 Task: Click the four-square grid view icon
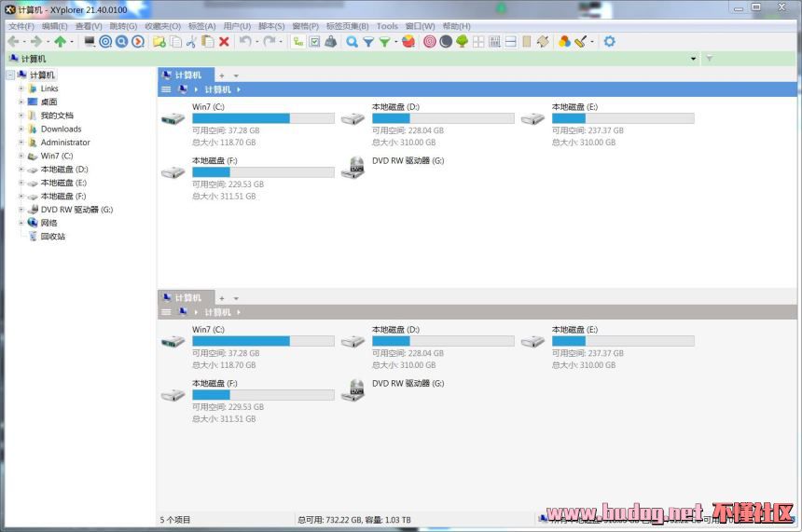point(478,41)
